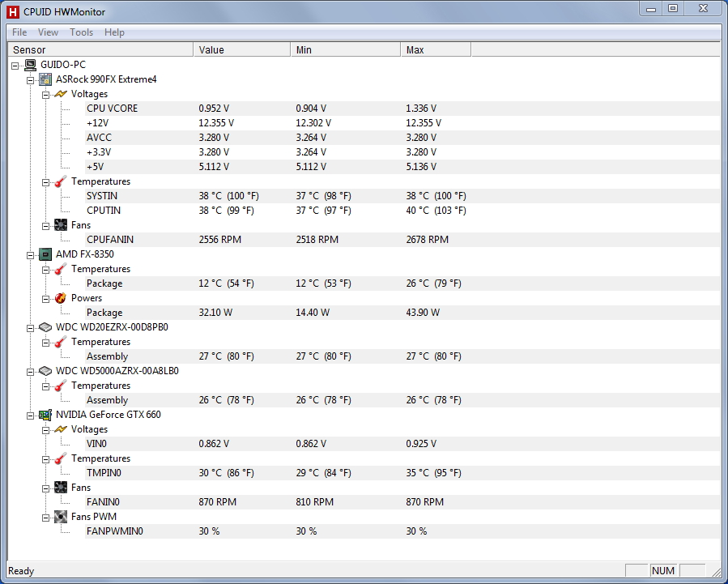Collapse the WDC WD5000AZRX-00A8LB0 node
Screen dimensions: 728x584
31,372
